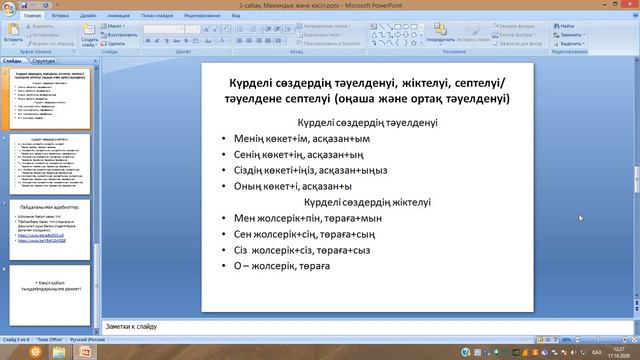Click zoom-in plus on zoom slider
640x360 pixels.
(624, 340)
